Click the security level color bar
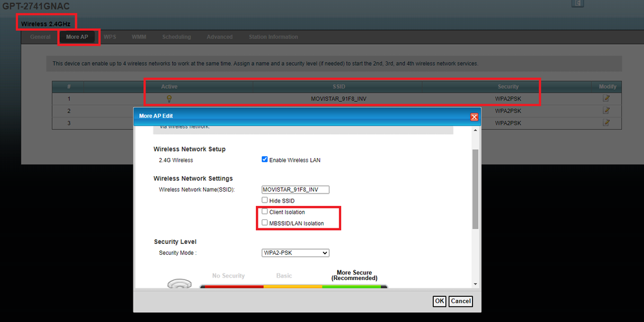This screenshot has width=644, height=322. (x=293, y=287)
